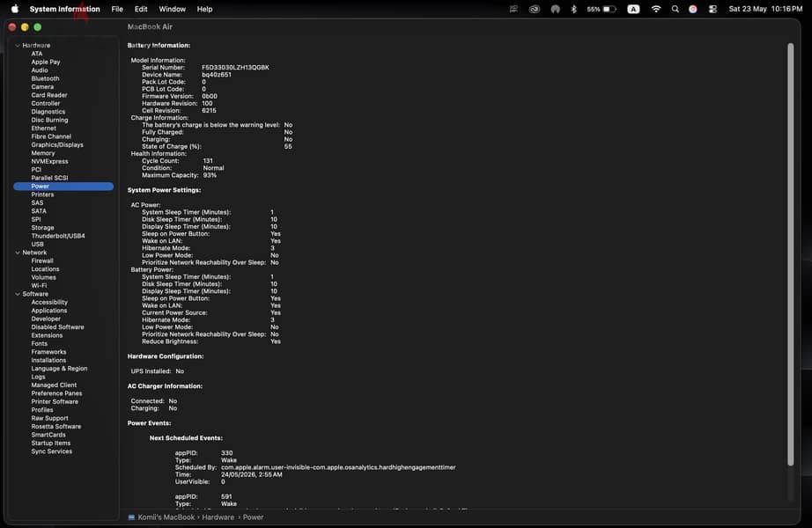This screenshot has height=528, width=812.
Task: Select the highlighted Power item
Action: pyautogui.click(x=63, y=187)
